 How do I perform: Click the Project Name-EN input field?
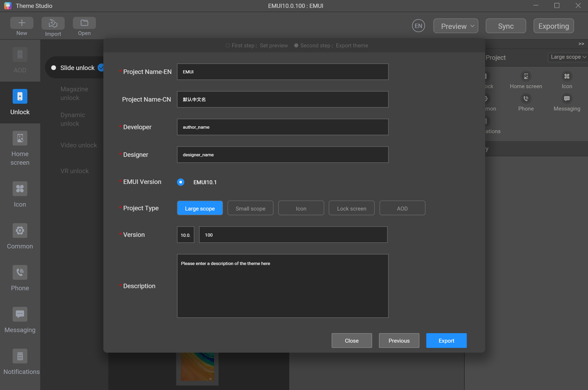(x=283, y=72)
